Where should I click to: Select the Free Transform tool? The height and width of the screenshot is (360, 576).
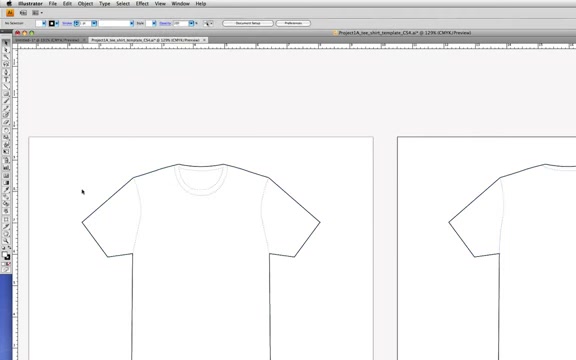click(6, 152)
